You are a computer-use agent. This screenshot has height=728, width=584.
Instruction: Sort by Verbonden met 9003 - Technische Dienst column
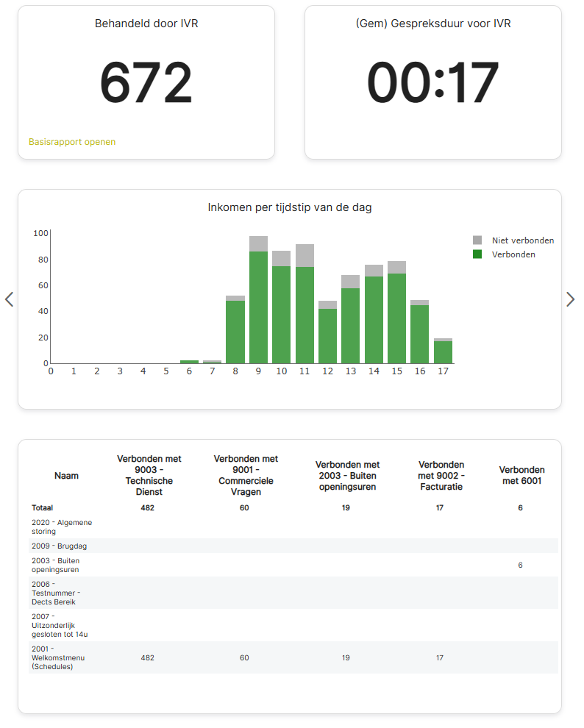pyautogui.click(x=149, y=475)
